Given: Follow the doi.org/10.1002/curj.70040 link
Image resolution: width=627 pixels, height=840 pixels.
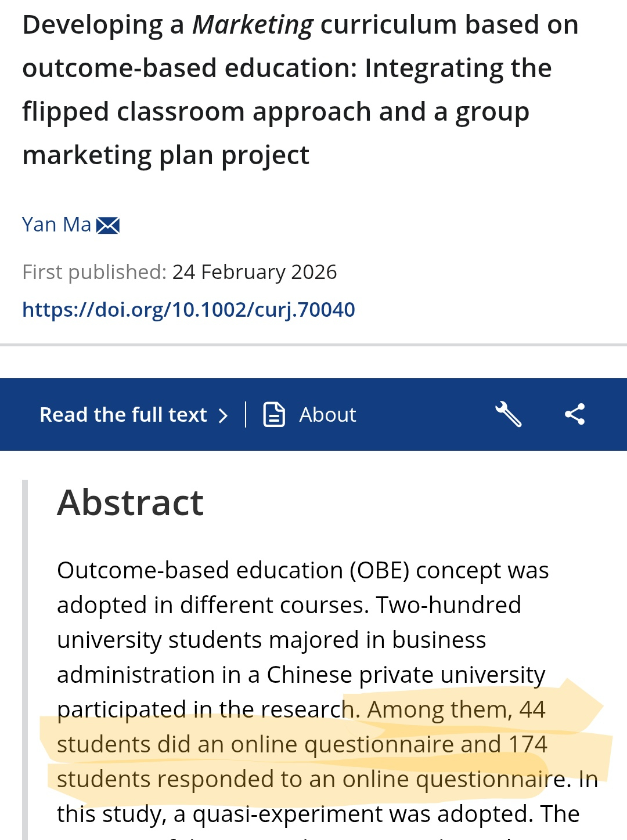Looking at the screenshot, I should point(188,310).
